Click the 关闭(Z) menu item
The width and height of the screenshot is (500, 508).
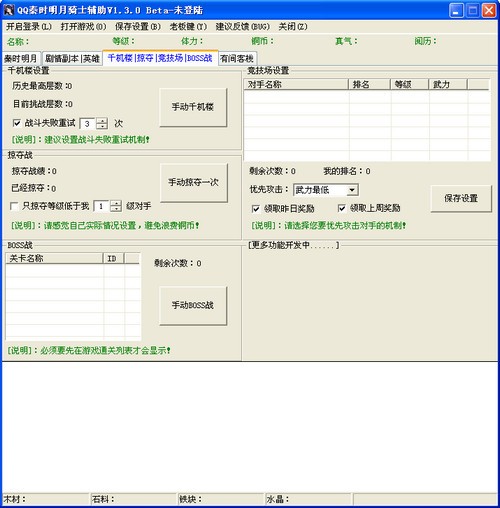coord(293,26)
